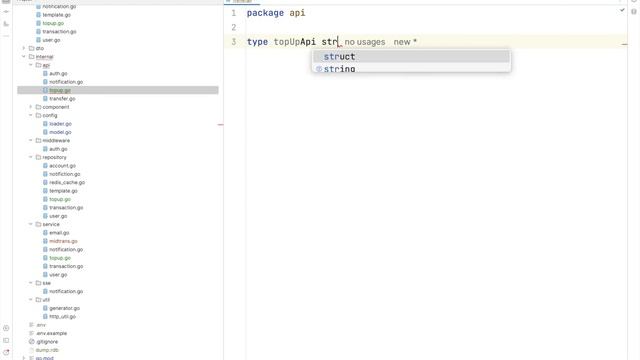Open transaction.go in the repository folder
The image size is (640, 360).
click(x=66, y=207)
